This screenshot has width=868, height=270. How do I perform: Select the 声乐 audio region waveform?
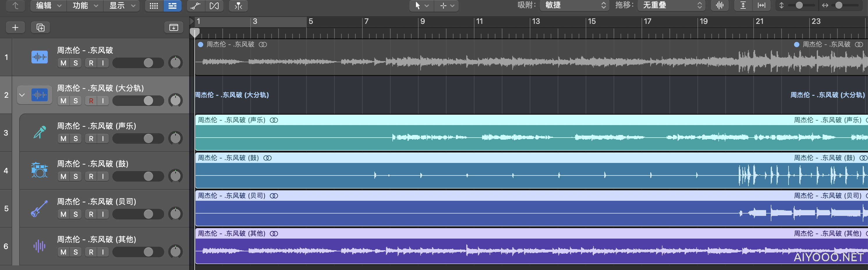click(532, 137)
